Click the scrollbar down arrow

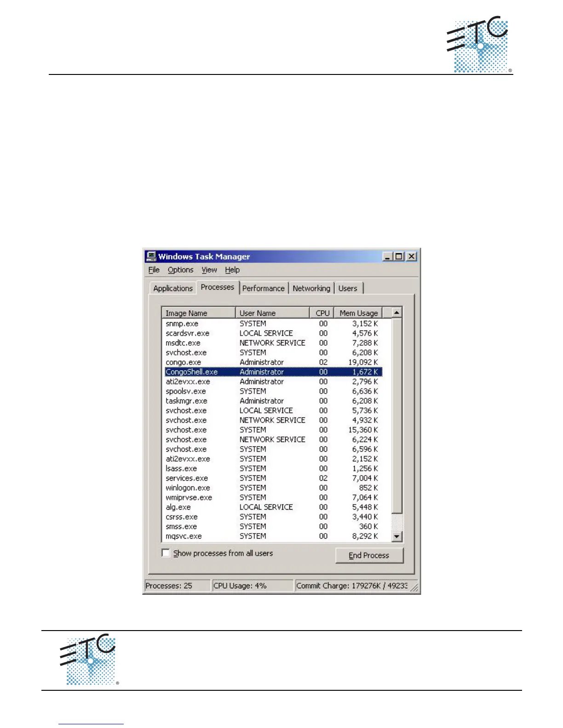396,536
